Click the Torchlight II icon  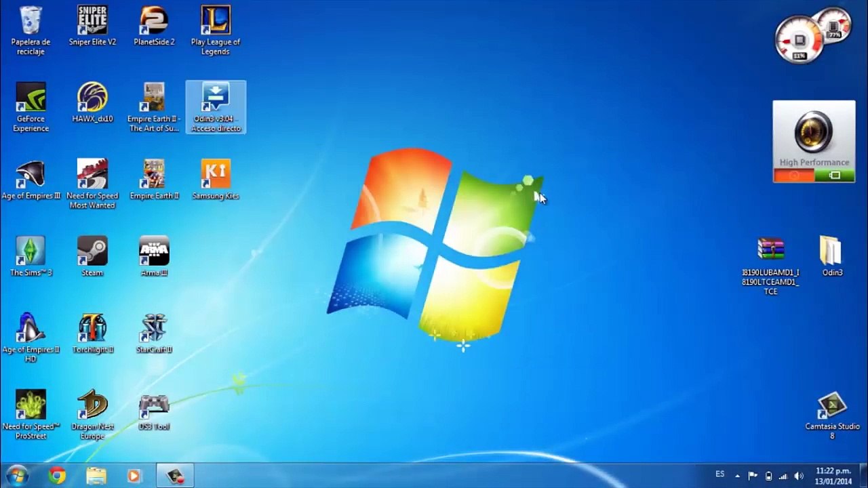92,333
